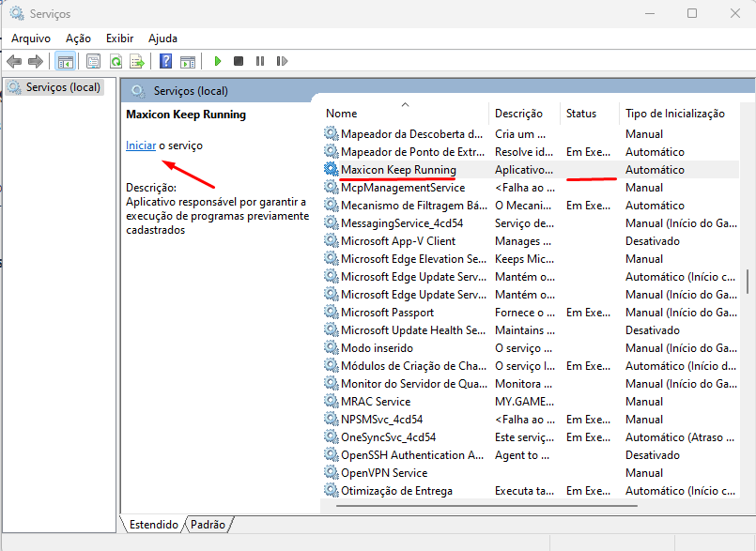The height and width of the screenshot is (551, 756).
Task: Click the gear icon beside NPSMSvc_4cd54
Action: tap(331, 419)
